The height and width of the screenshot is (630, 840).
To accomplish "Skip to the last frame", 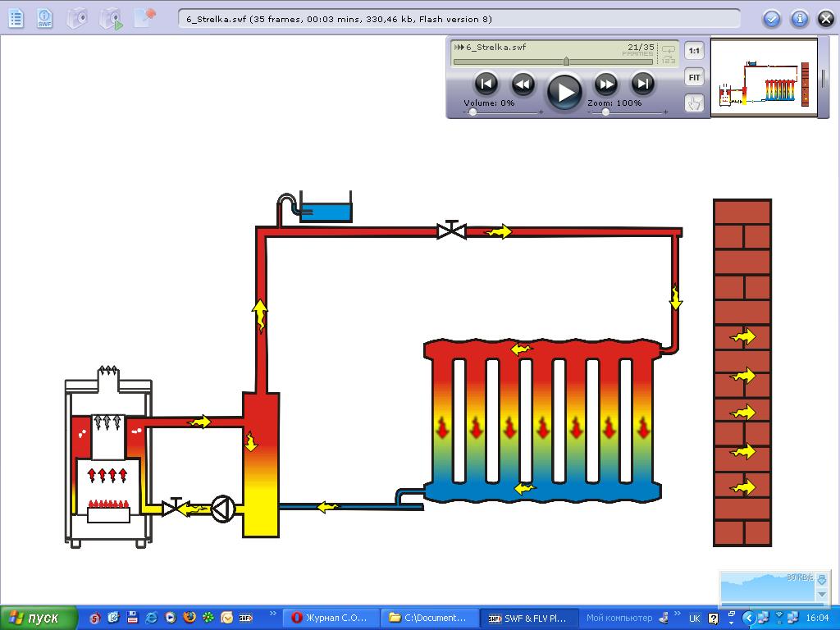I will [642, 83].
